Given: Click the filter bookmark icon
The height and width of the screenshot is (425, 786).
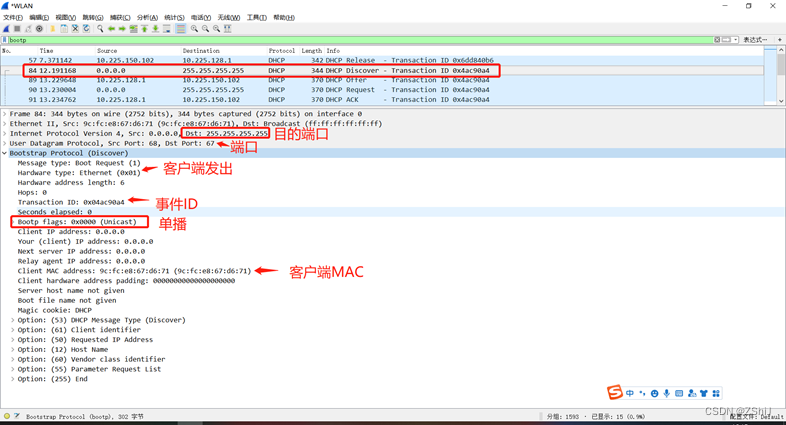Looking at the screenshot, I should [x=5, y=40].
